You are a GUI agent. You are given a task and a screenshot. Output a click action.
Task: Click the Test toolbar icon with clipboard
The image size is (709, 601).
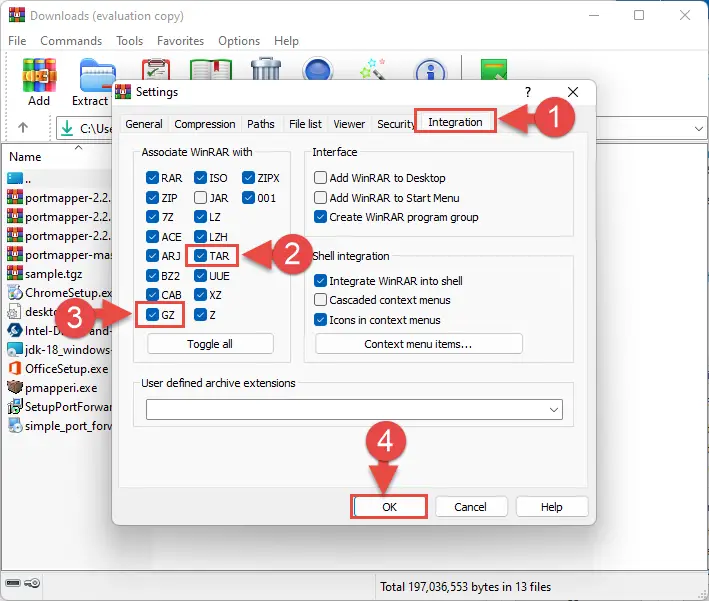156,69
